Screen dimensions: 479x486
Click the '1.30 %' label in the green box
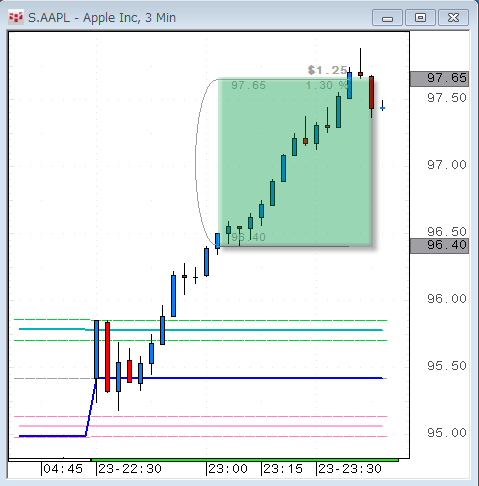coord(327,85)
